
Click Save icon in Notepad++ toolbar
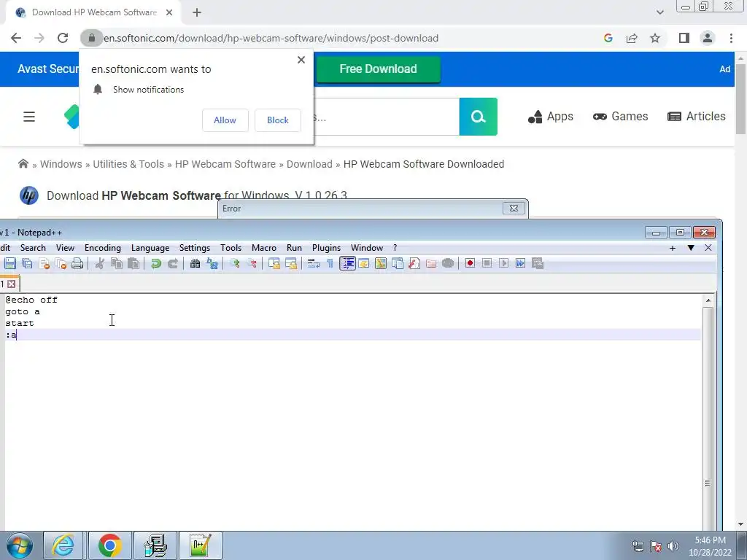[10, 263]
